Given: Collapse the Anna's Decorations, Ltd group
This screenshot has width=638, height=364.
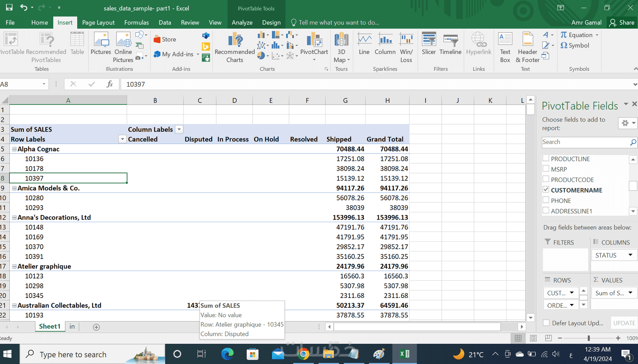Looking at the screenshot, I should coord(14,217).
